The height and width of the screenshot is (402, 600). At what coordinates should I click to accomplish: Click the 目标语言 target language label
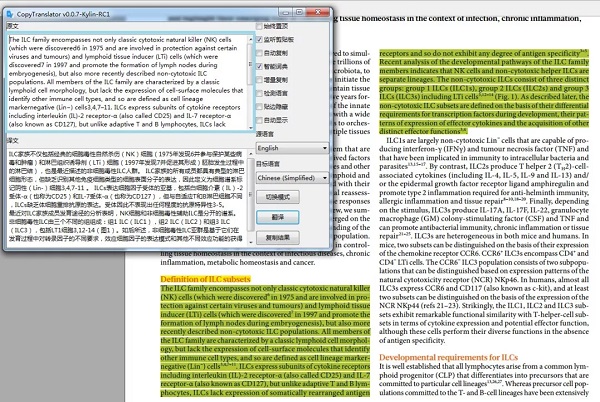268,164
